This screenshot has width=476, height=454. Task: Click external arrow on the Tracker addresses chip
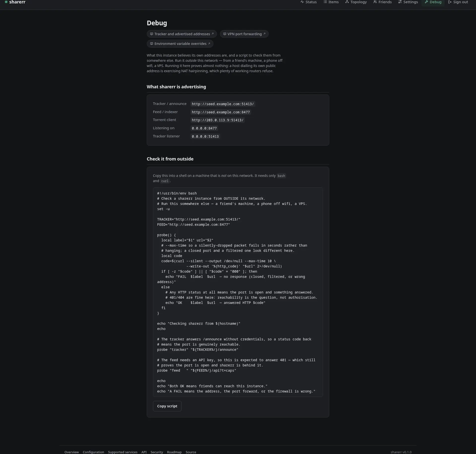pos(212,34)
